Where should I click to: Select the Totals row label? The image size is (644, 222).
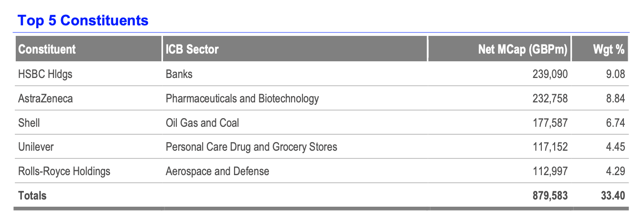coord(32,195)
